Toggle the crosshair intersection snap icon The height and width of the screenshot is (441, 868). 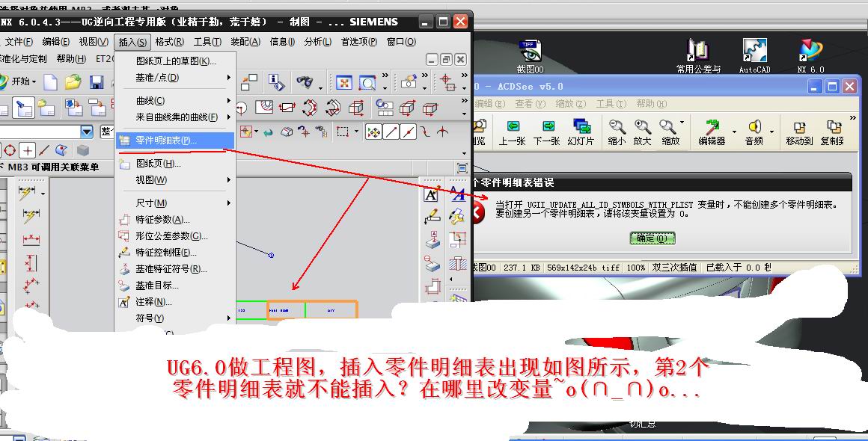(x=28, y=149)
